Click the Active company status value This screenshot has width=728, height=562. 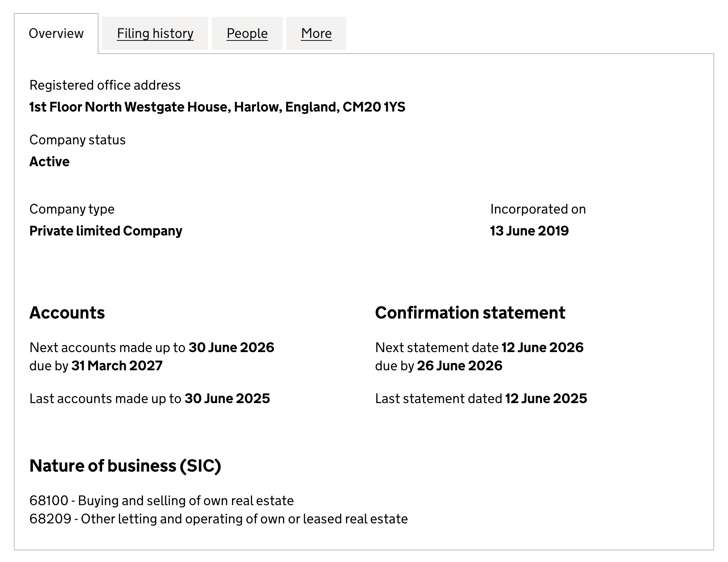click(49, 162)
